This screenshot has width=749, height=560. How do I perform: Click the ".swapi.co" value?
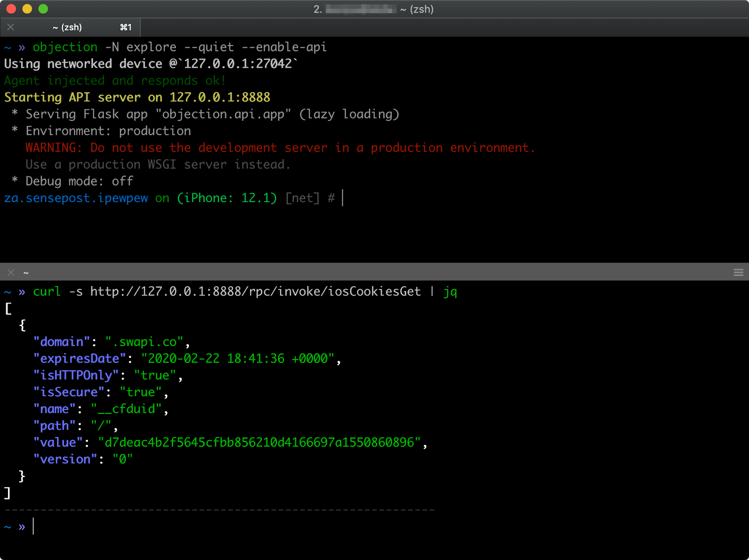point(144,342)
